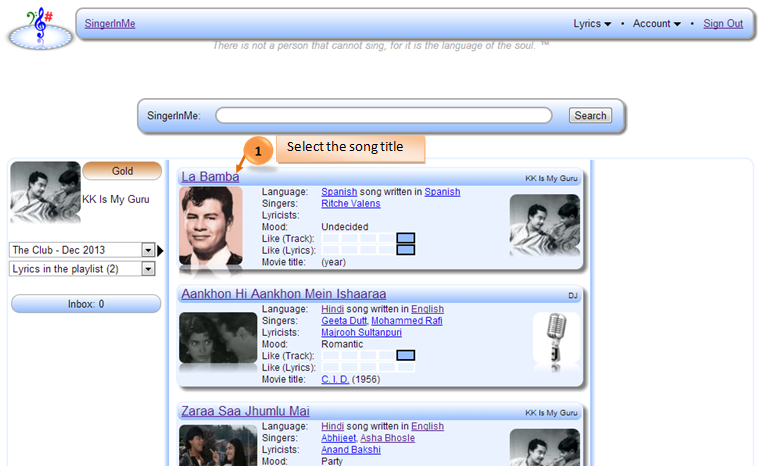Click the KK Is My Guru label on La Bamba card
763x466 pixels.
(551, 179)
